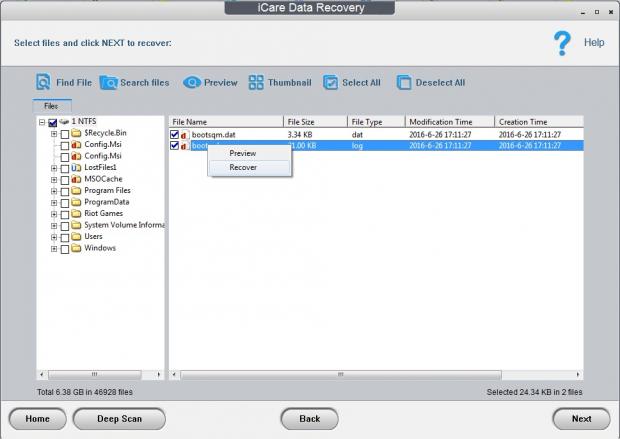Sort by the File Size column header
This screenshot has width=620, height=439.
point(315,122)
